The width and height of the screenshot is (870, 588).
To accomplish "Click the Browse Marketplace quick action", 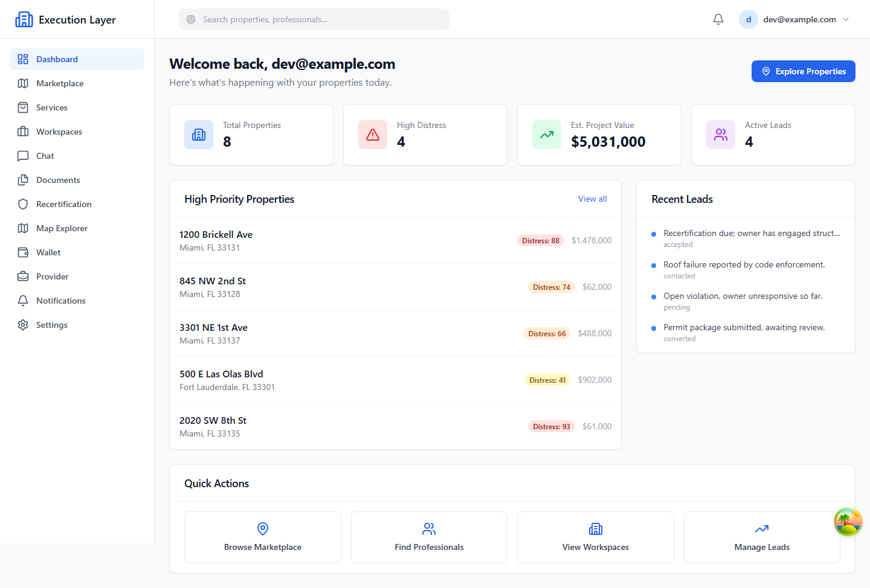I will (263, 537).
